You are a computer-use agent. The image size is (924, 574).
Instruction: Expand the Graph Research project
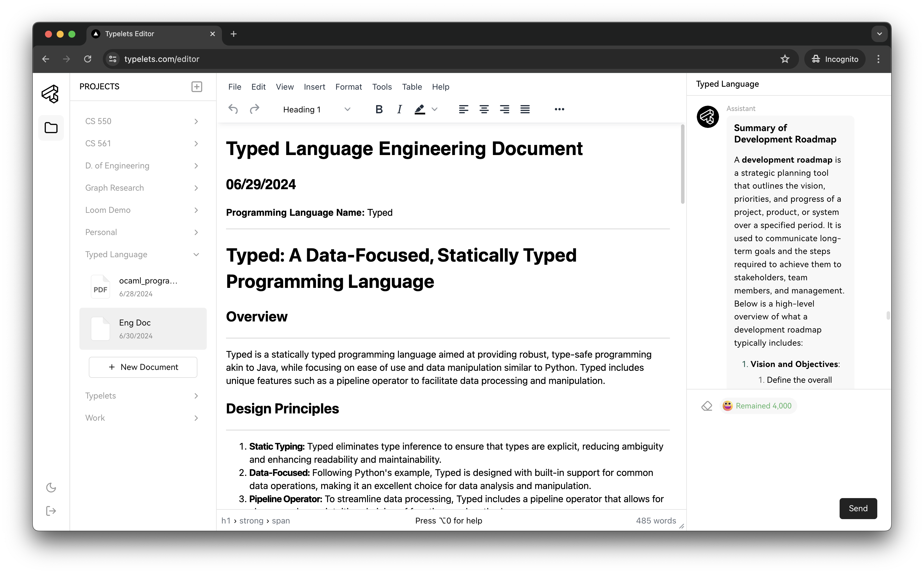(196, 188)
